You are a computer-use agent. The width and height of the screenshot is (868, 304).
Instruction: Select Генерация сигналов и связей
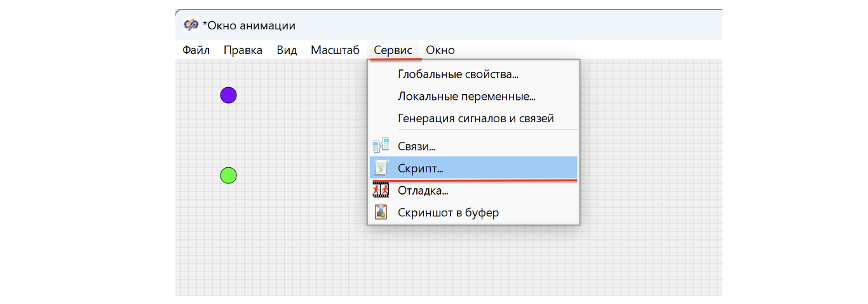point(473,118)
